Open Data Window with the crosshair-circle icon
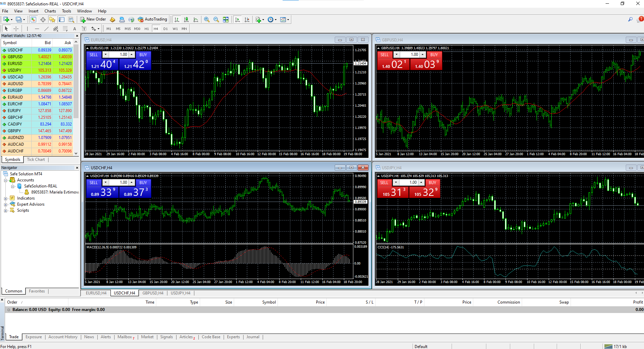The image size is (644, 349). [x=43, y=20]
